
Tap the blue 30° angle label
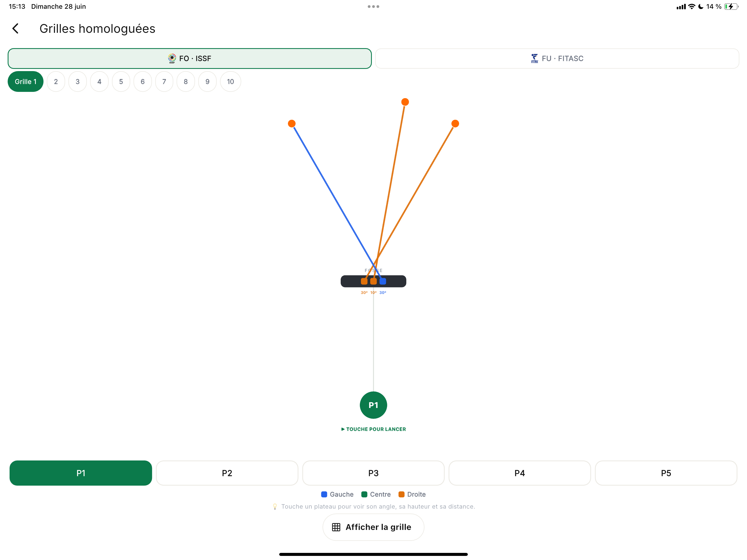tap(383, 293)
